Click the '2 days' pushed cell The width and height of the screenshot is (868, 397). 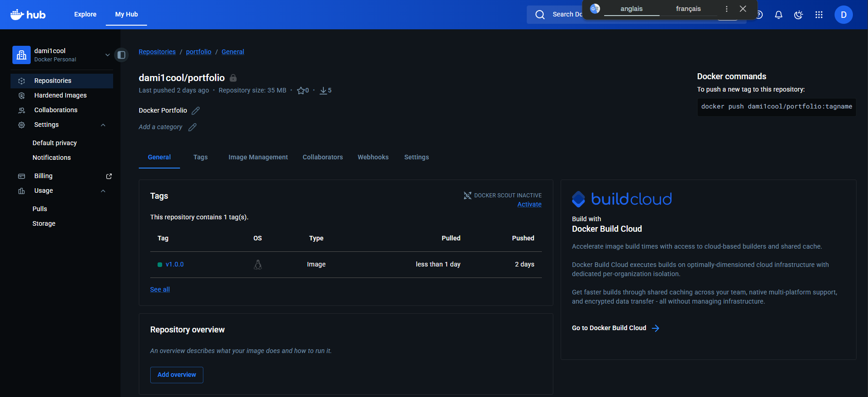pyautogui.click(x=524, y=265)
